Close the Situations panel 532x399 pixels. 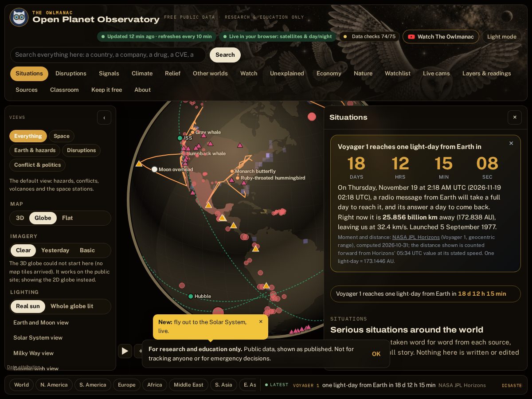(x=515, y=117)
